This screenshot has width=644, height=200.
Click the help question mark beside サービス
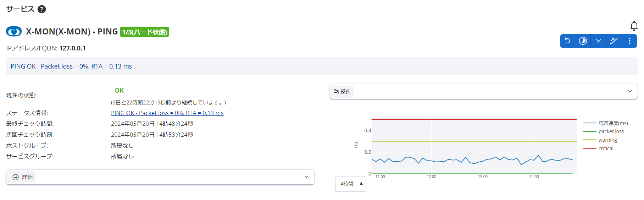coord(41,9)
